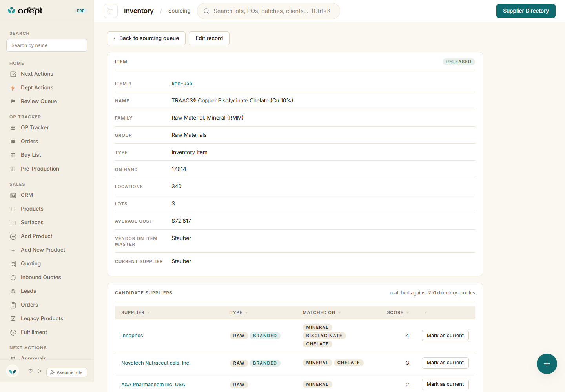
Task: Click the Inbound Quotes clock icon
Action: 13,278
